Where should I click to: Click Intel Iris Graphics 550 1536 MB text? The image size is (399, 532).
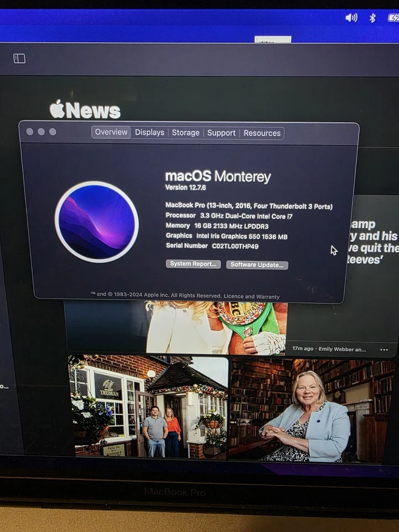point(242,237)
